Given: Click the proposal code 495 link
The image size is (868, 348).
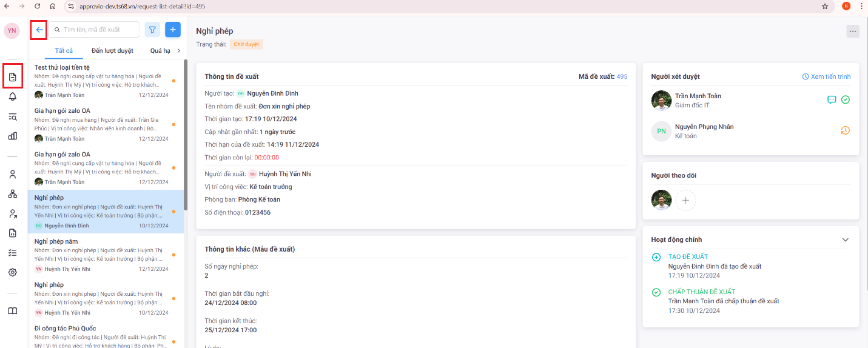Looking at the screenshot, I should 622,77.
